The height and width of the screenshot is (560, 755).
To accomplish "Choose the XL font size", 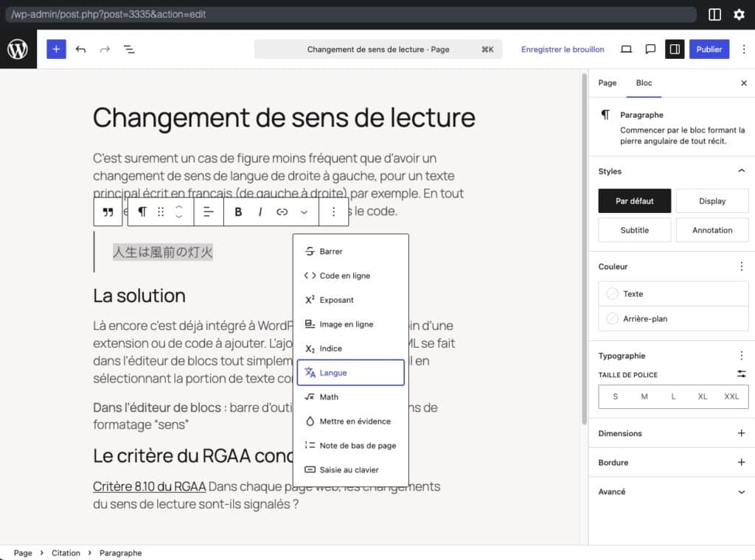I will tap(702, 396).
